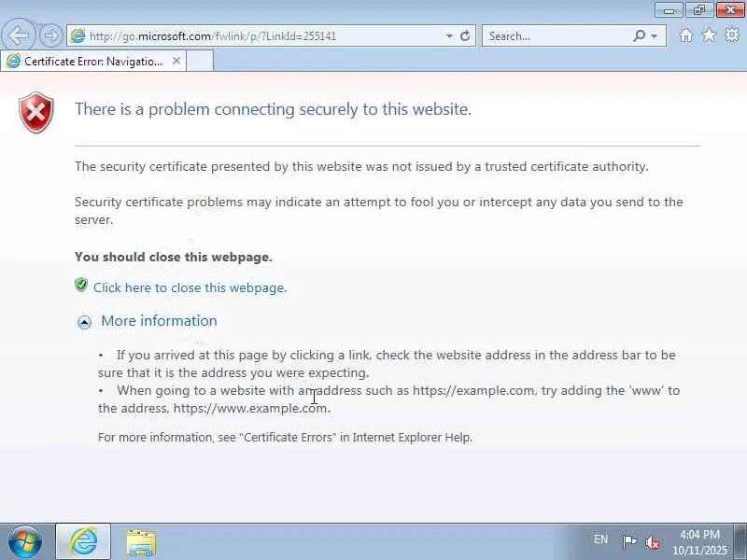The width and height of the screenshot is (747, 560).
Task: Click the Show desktop strip
Action: pyautogui.click(x=740, y=542)
